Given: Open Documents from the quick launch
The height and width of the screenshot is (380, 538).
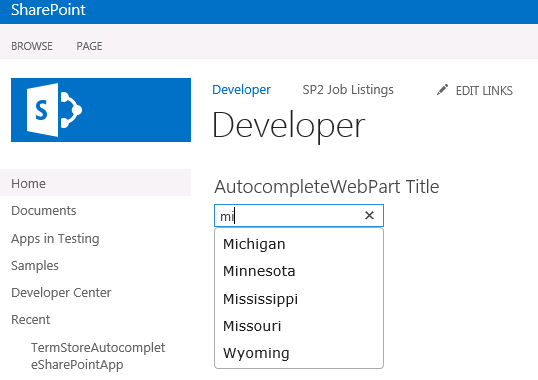Looking at the screenshot, I should 44,211.
